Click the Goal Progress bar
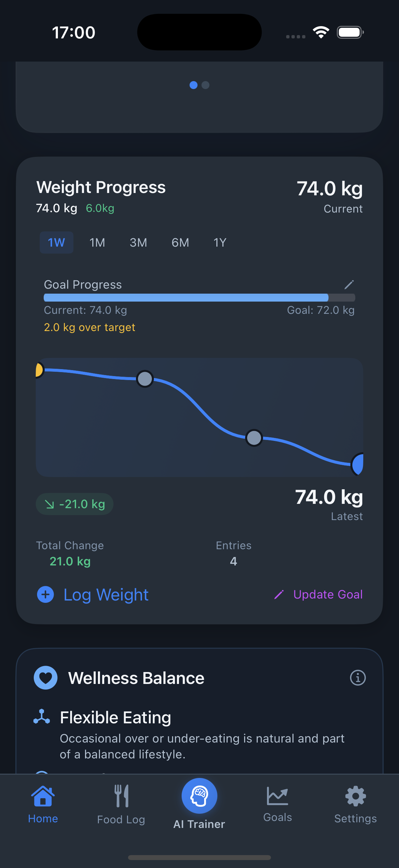399x868 pixels. coord(199,298)
